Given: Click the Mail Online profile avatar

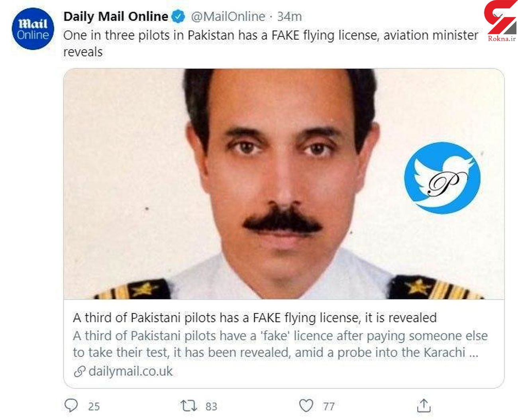Looking at the screenshot, I should [x=33, y=29].
